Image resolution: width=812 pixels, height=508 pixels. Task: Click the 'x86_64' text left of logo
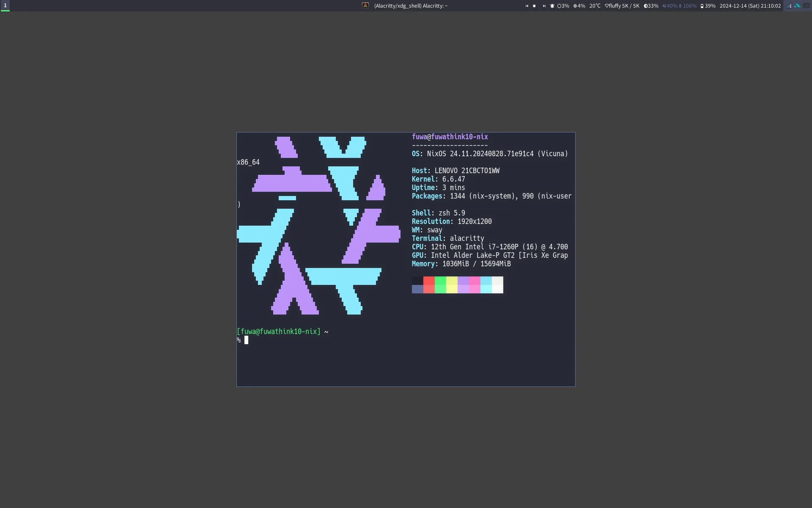point(248,162)
